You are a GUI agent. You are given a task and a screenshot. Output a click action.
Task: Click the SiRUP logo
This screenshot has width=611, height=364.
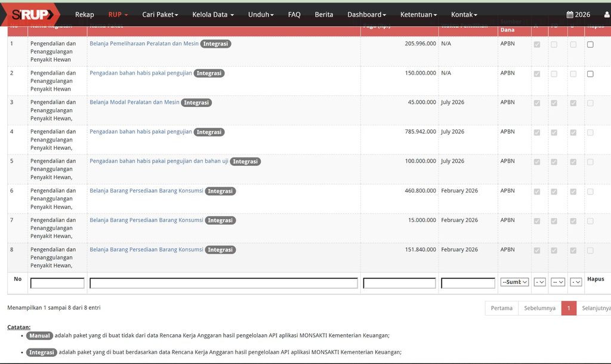pyautogui.click(x=30, y=14)
